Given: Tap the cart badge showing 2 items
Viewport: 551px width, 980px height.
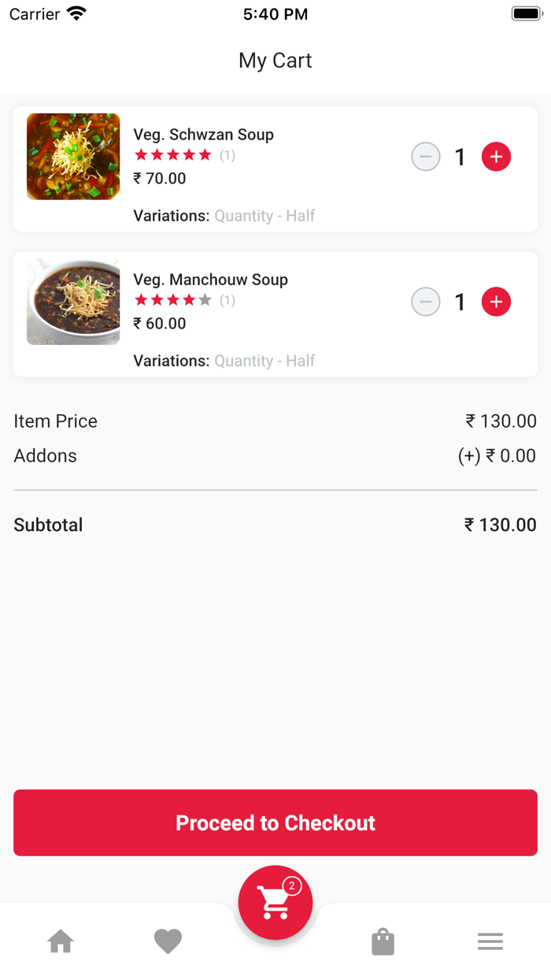Looking at the screenshot, I should click(x=292, y=886).
